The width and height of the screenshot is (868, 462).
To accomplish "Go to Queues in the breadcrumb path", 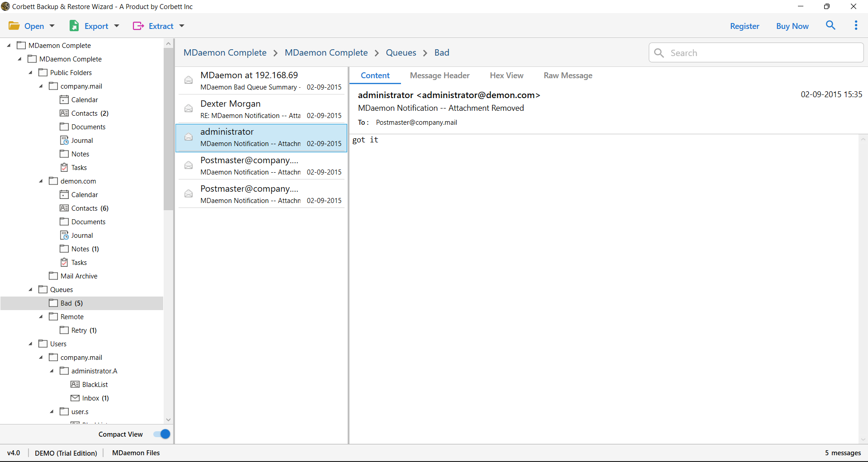I will (401, 52).
